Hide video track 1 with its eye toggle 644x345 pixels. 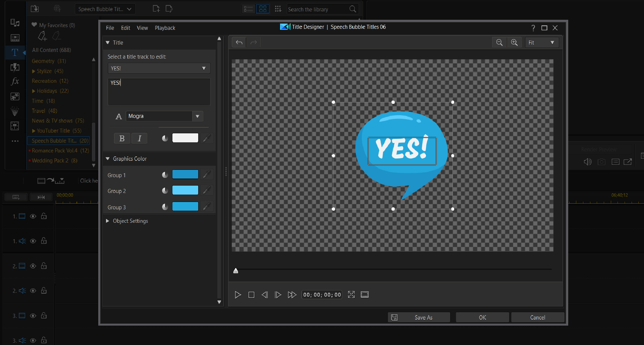[33, 216]
